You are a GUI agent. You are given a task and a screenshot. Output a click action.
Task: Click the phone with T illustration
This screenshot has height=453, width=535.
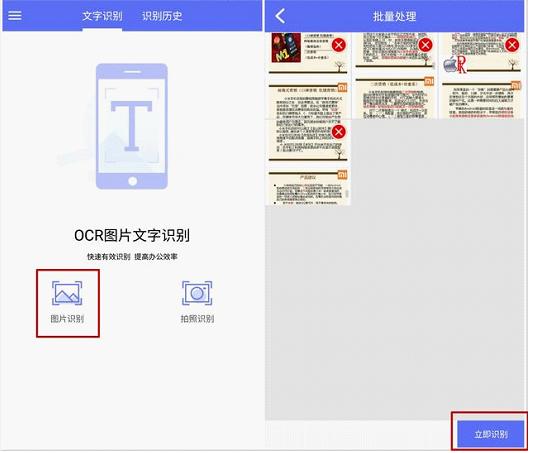(x=132, y=126)
